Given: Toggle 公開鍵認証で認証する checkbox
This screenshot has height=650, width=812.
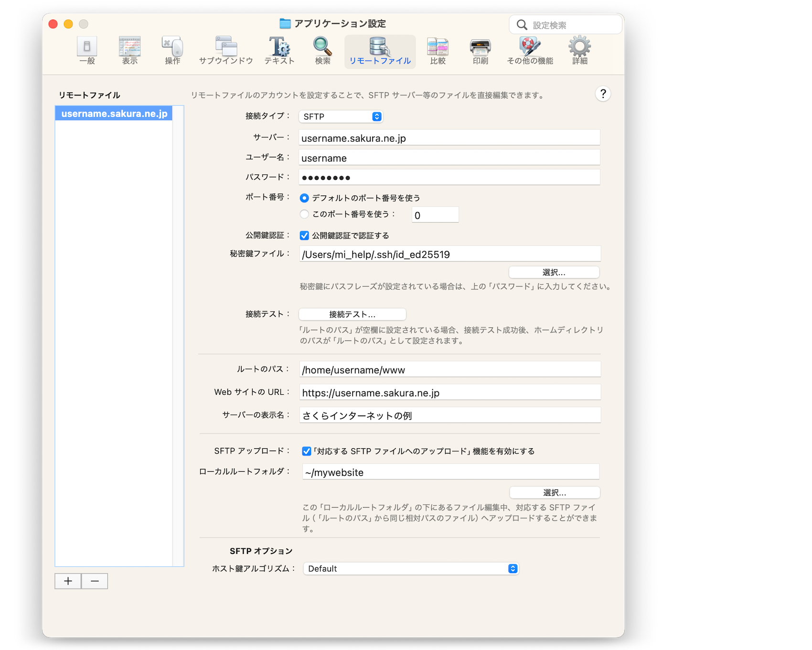Looking at the screenshot, I should click(x=304, y=236).
